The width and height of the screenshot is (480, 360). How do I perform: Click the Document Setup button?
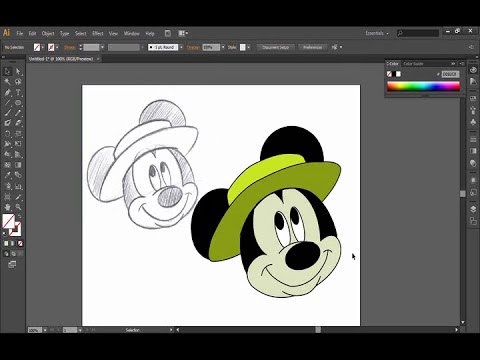(276, 47)
